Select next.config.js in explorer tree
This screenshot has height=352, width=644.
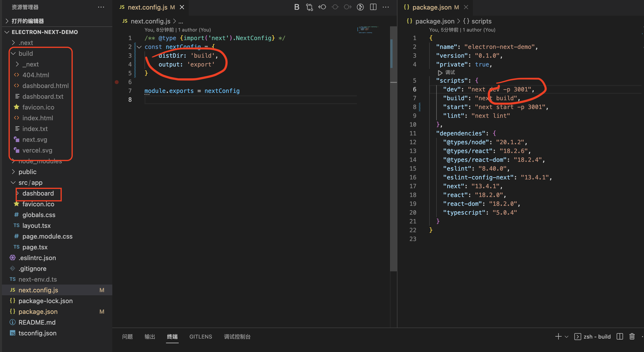57,290
